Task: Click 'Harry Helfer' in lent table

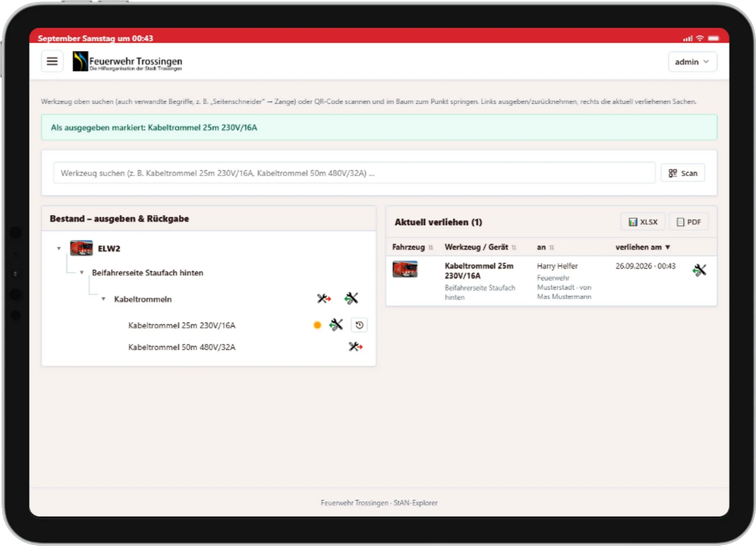Action: tap(557, 266)
